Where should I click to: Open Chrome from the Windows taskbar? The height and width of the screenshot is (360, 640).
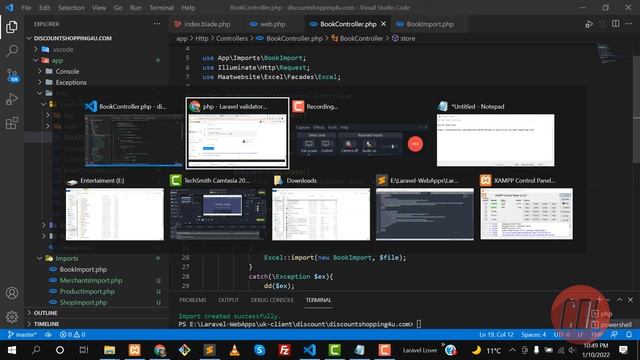tap(160, 350)
